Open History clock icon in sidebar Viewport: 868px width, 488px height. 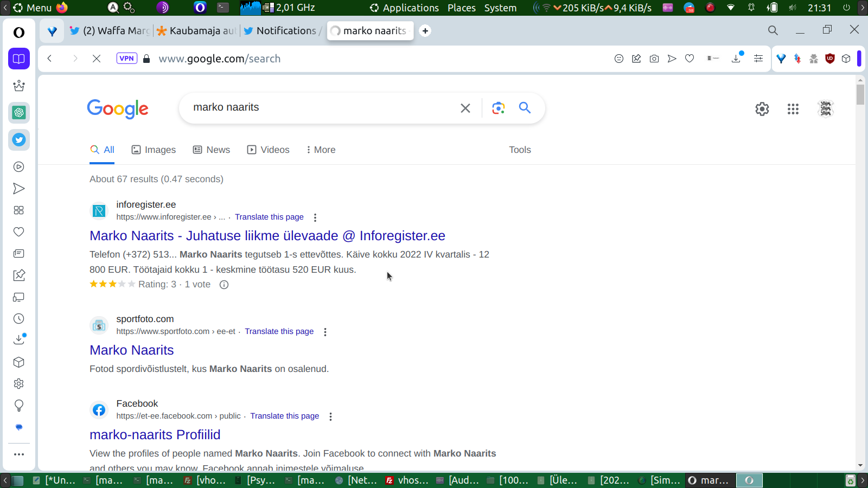[19, 319]
